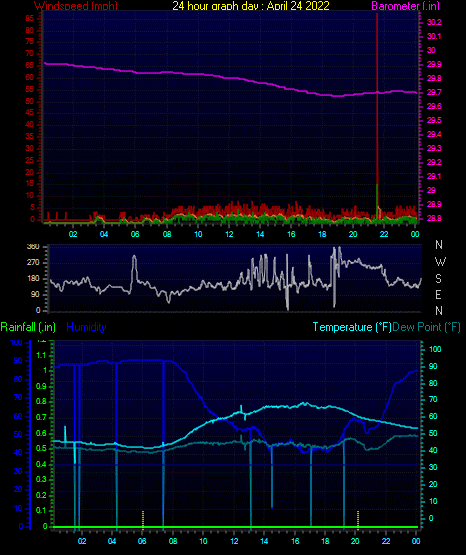The height and width of the screenshot is (555, 466).
Task: Click the 100 temperature scale value
Action: tap(435, 349)
